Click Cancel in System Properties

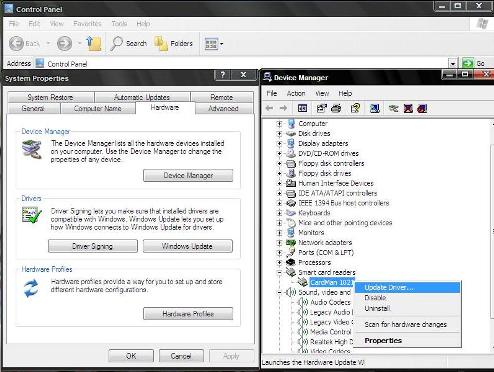(181, 356)
